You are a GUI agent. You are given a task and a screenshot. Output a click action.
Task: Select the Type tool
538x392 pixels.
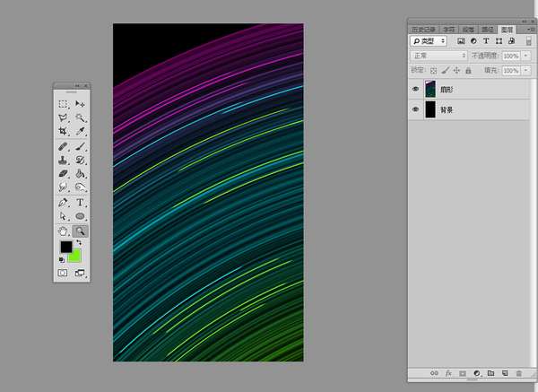80,203
